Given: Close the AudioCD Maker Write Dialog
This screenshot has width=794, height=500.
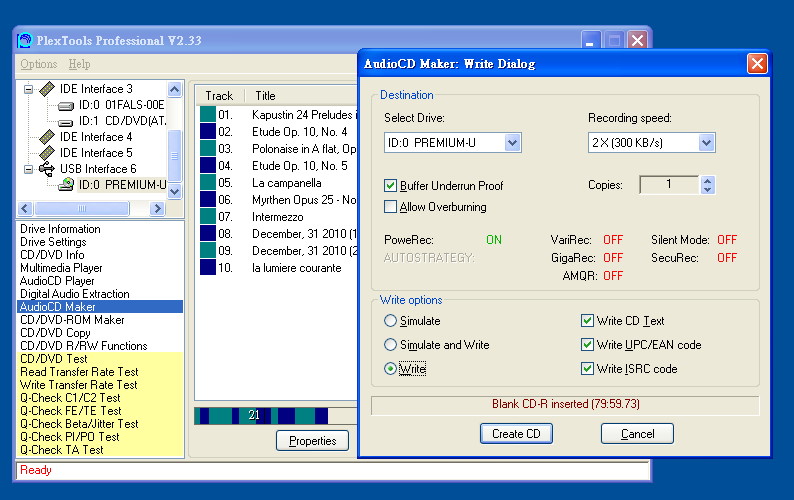Looking at the screenshot, I should click(757, 64).
